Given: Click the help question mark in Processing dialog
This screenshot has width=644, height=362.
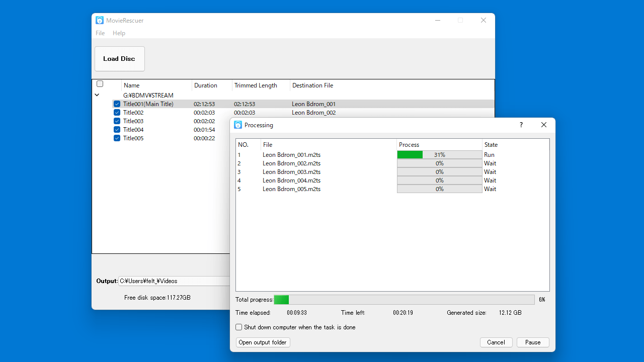Looking at the screenshot, I should pyautogui.click(x=521, y=125).
